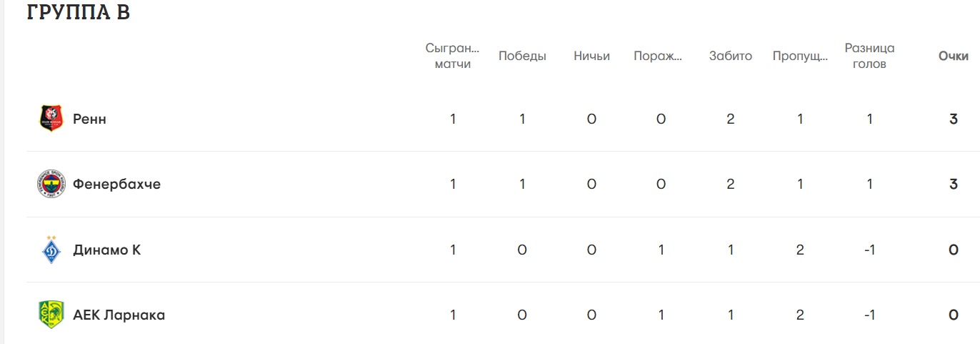Click АЕК Ларнака points value 0
The height and width of the screenshot is (344, 980).
pyautogui.click(x=953, y=315)
